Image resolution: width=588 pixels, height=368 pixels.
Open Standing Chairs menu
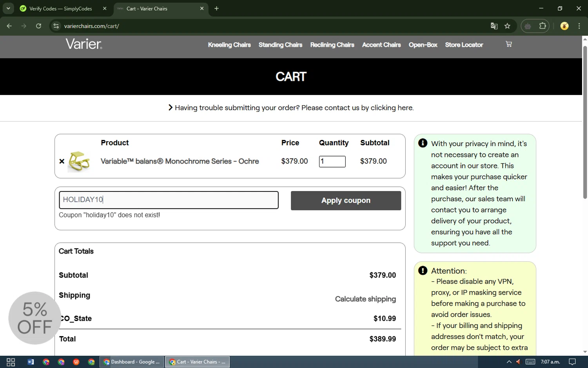(280, 45)
